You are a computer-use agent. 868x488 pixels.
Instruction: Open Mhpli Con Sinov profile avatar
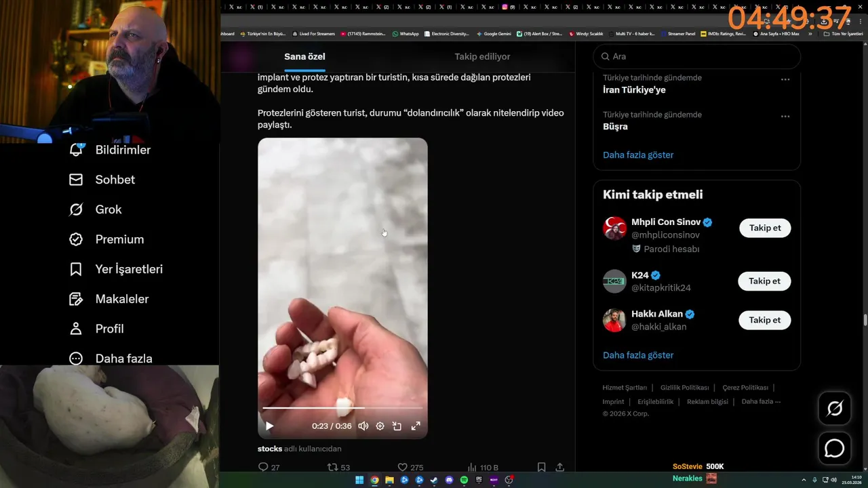click(x=614, y=228)
